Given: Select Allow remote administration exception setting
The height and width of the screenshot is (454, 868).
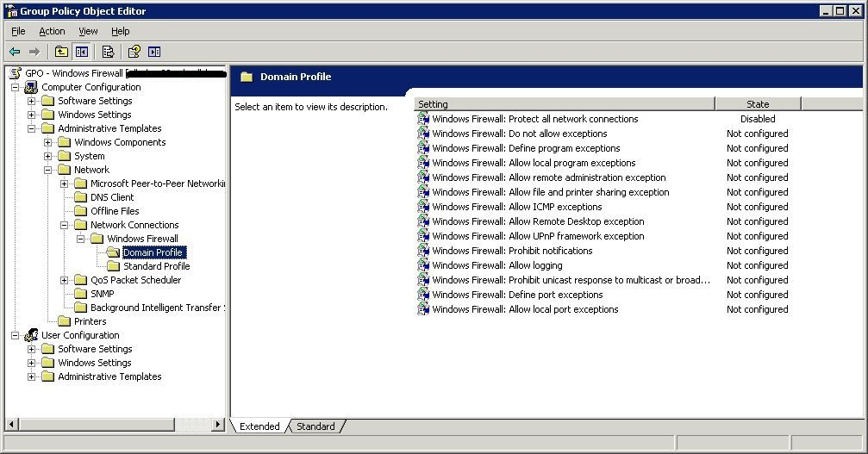Looking at the screenshot, I should (x=549, y=177).
